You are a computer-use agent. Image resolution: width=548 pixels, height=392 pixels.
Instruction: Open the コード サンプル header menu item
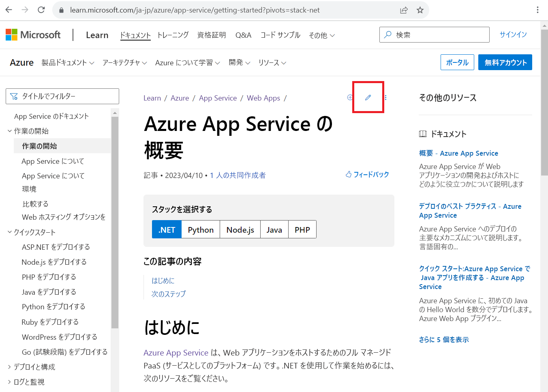(280, 35)
